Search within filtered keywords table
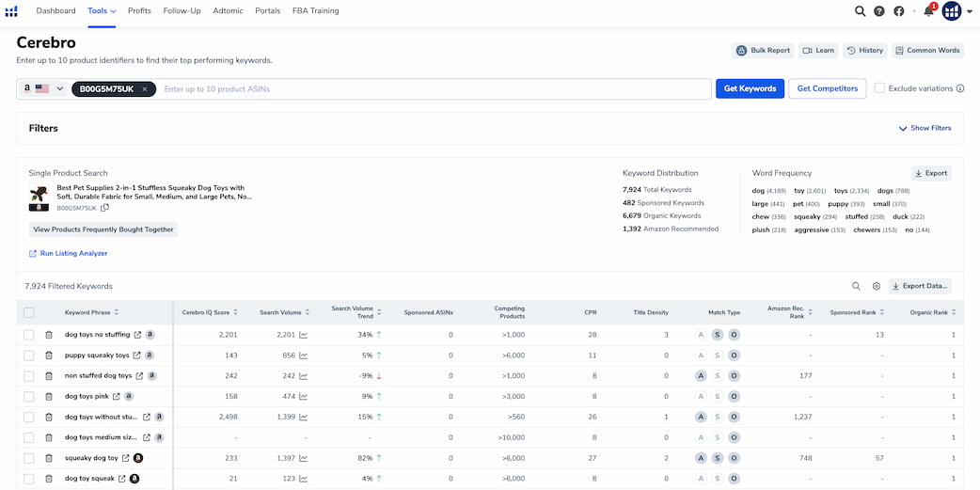Viewport: 980px width, 490px height. click(856, 286)
